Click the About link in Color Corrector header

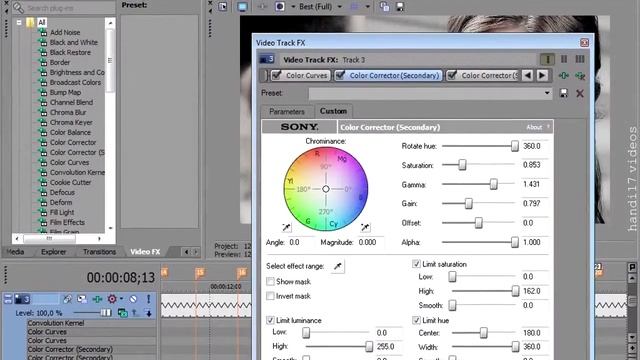534,127
